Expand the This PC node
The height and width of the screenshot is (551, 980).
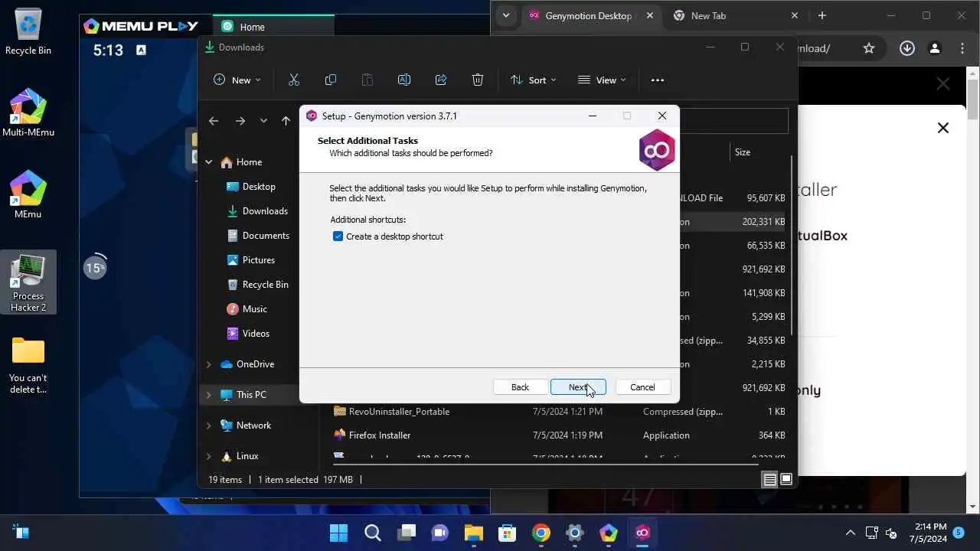coord(208,395)
